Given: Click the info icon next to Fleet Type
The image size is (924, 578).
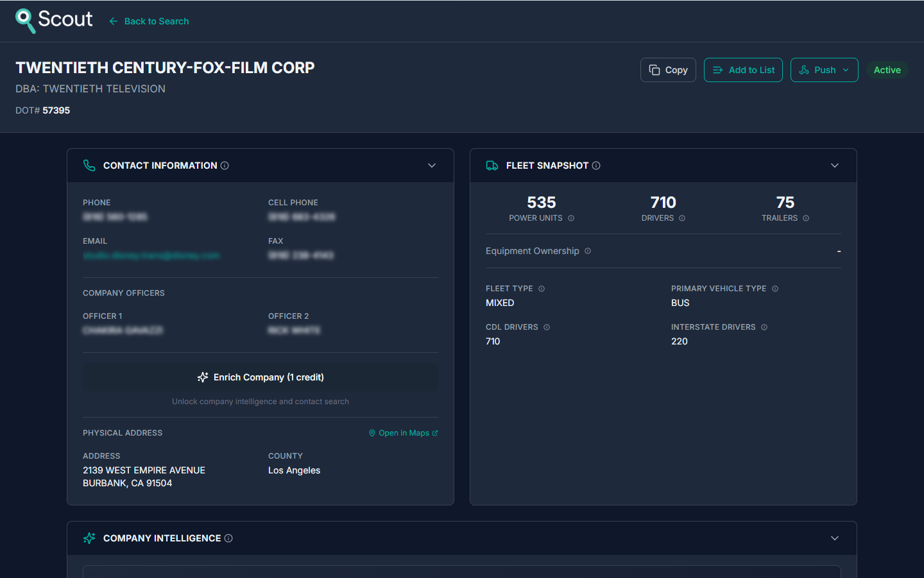Looking at the screenshot, I should (541, 289).
